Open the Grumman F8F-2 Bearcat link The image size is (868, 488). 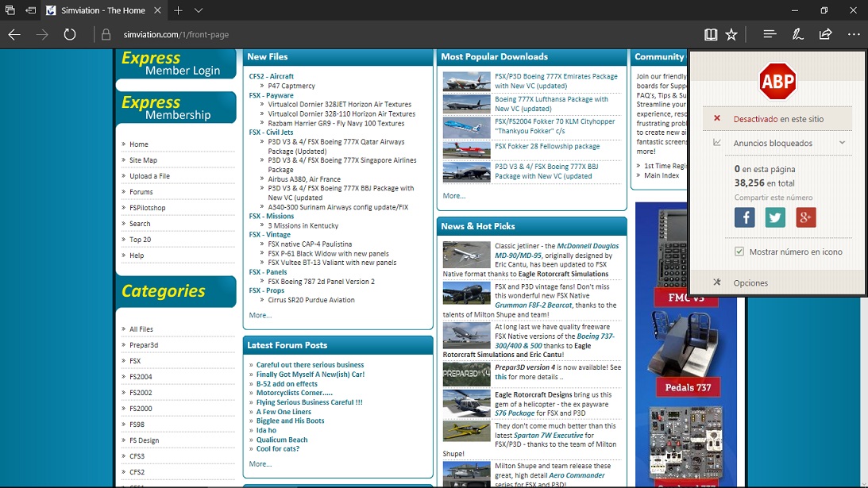click(533, 305)
